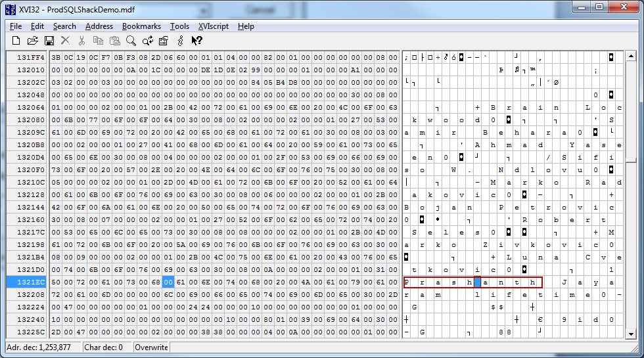644x358 pixels.
Task: Open the File menu
Action: pos(16,26)
